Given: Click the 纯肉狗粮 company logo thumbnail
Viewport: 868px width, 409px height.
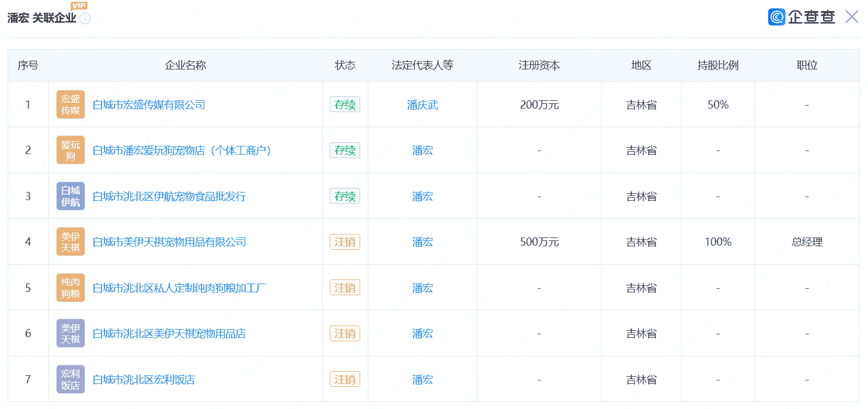Looking at the screenshot, I should (x=71, y=288).
